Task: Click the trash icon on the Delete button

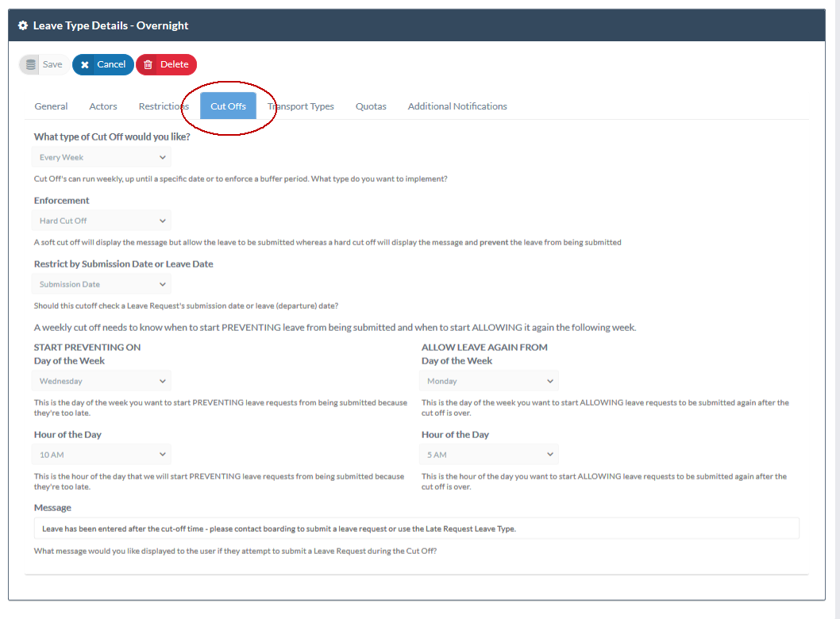Action: 150,64
